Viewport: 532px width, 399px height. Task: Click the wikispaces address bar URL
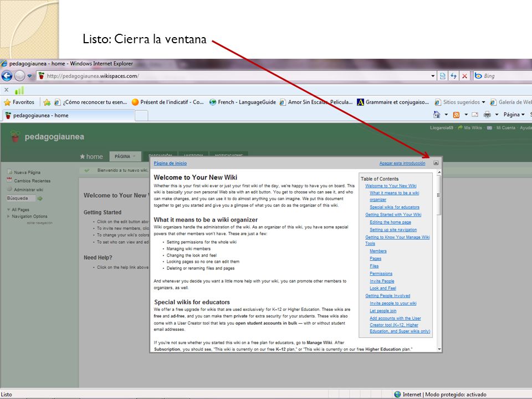tap(93, 76)
